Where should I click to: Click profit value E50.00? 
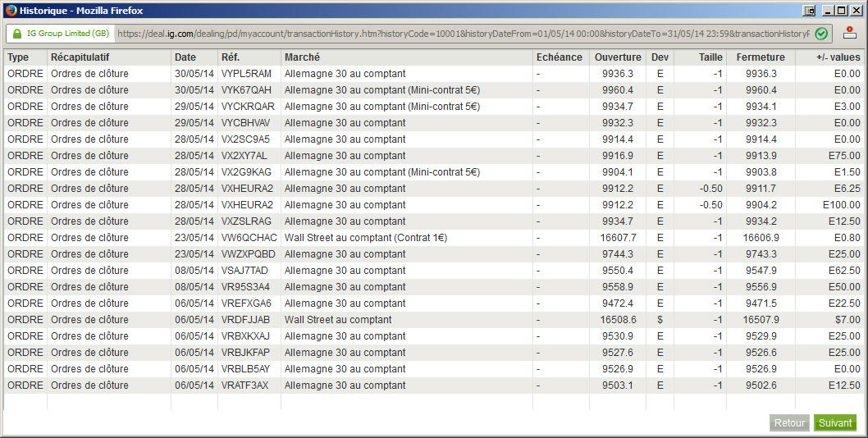pyautogui.click(x=845, y=287)
